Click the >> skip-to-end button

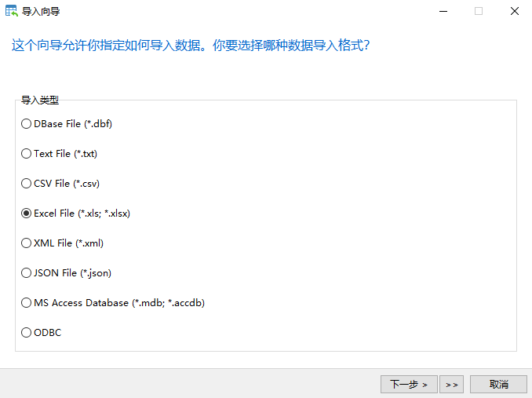(452, 385)
